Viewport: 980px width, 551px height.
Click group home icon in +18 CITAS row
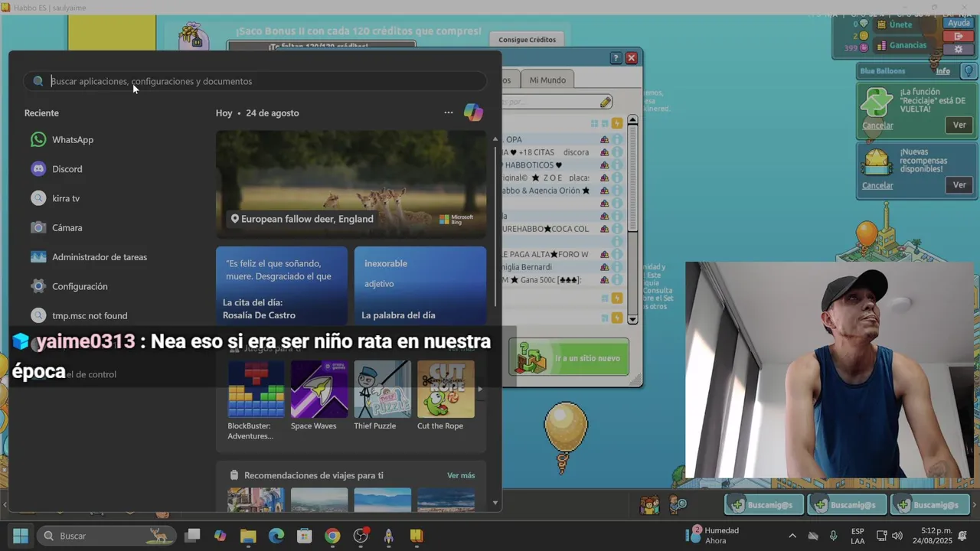click(x=604, y=152)
